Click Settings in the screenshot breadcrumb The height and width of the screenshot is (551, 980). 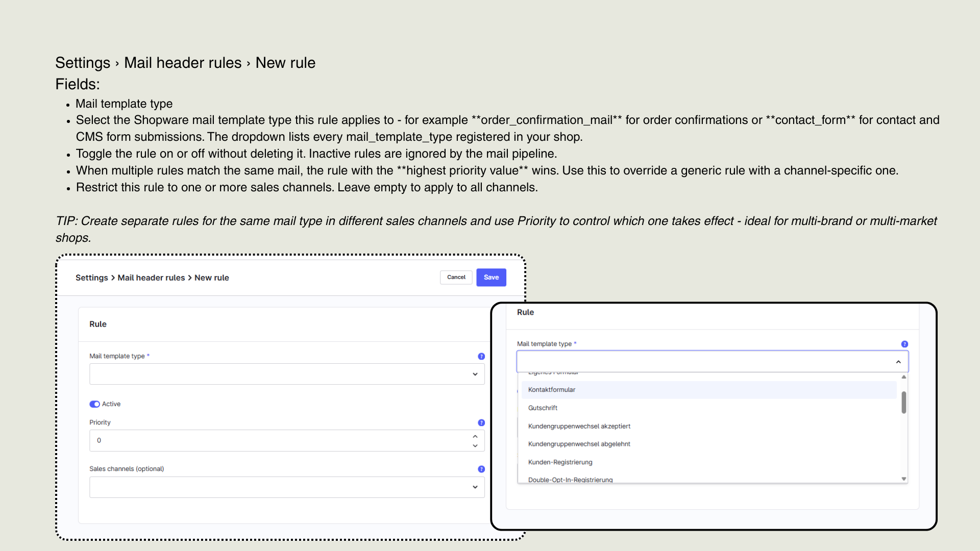pyautogui.click(x=92, y=278)
